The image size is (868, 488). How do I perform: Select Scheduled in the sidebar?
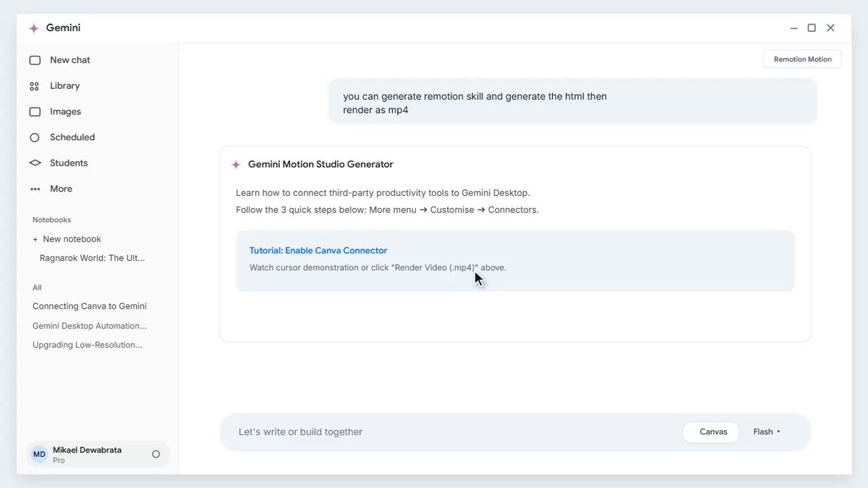[x=72, y=137]
